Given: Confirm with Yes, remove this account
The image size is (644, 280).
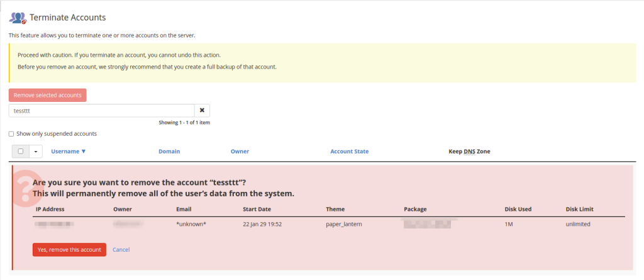Looking at the screenshot, I should click(69, 250).
